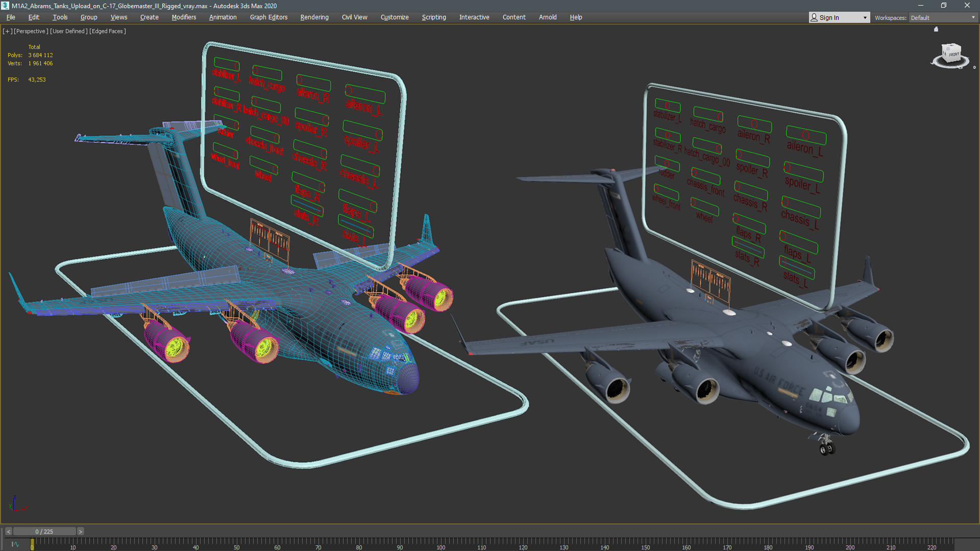Click the 0 / 225 time slider handle
980x551 pixels.
44,532
